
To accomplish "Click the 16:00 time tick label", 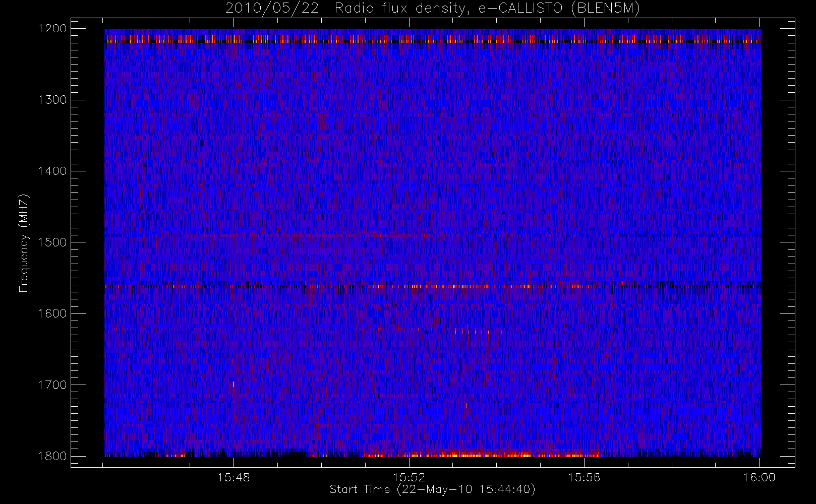I will [x=759, y=477].
